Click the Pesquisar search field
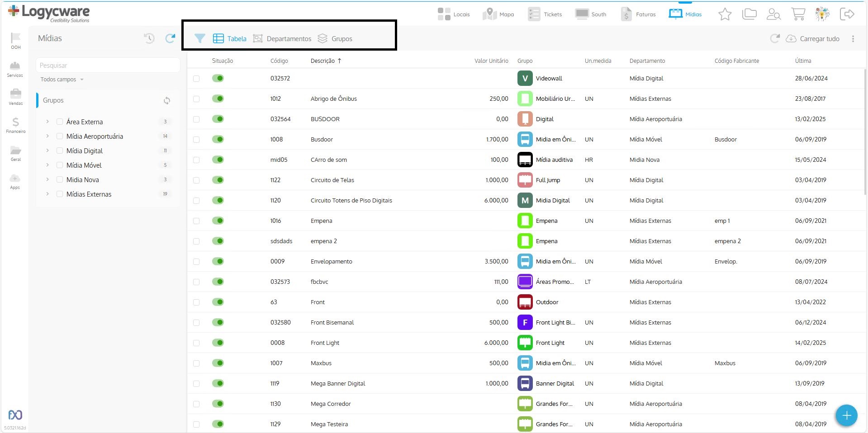 click(108, 66)
